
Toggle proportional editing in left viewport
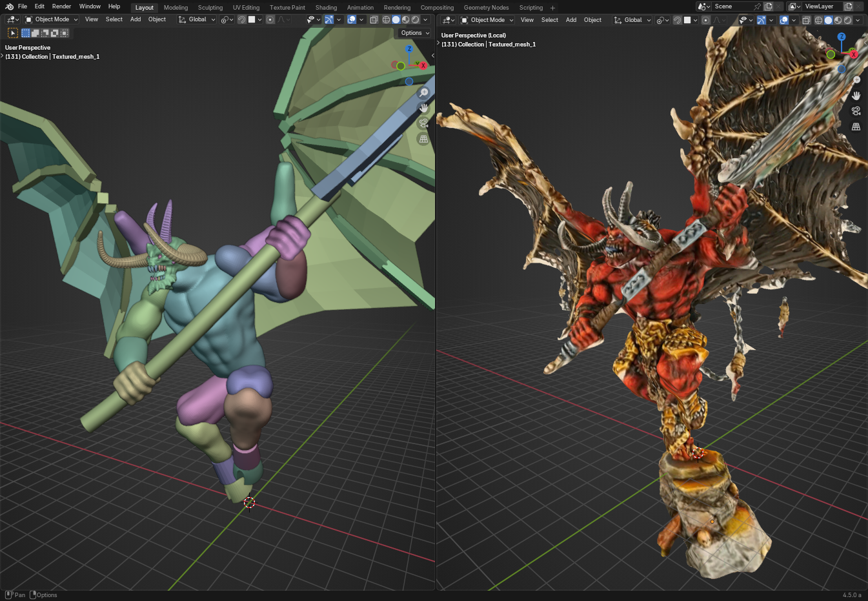270,19
